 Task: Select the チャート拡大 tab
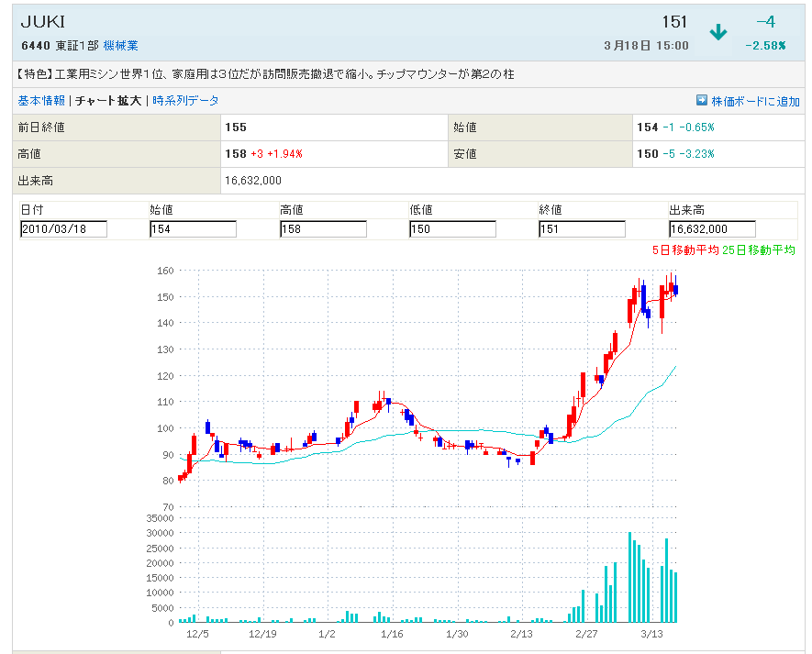pos(108,101)
